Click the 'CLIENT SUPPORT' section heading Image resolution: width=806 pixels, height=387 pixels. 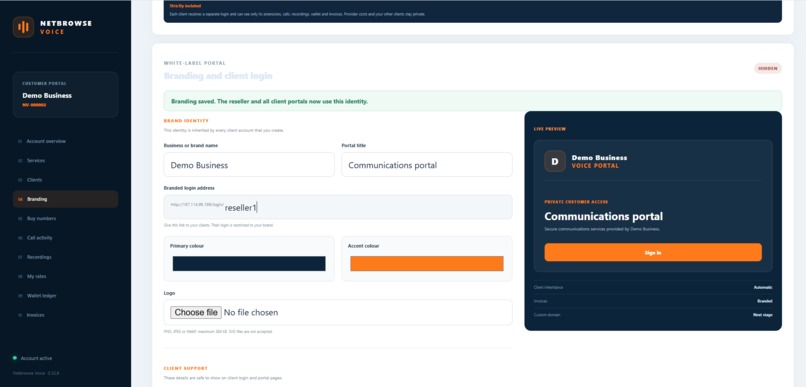186,368
